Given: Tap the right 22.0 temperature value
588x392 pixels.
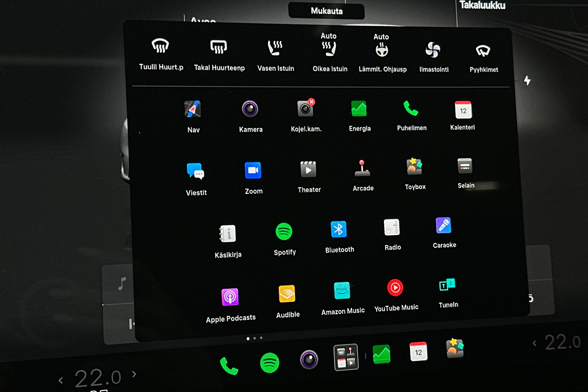Looking at the screenshot, I should pyautogui.click(x=562, y=342).
